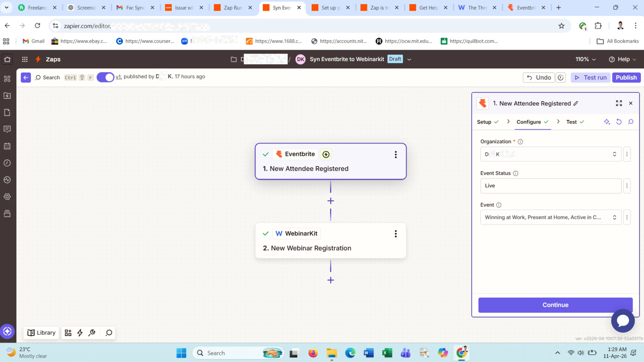This screenshot has height=362, width=644.
Task: Open the chat support bubble
Action: [x=622, y=321]
